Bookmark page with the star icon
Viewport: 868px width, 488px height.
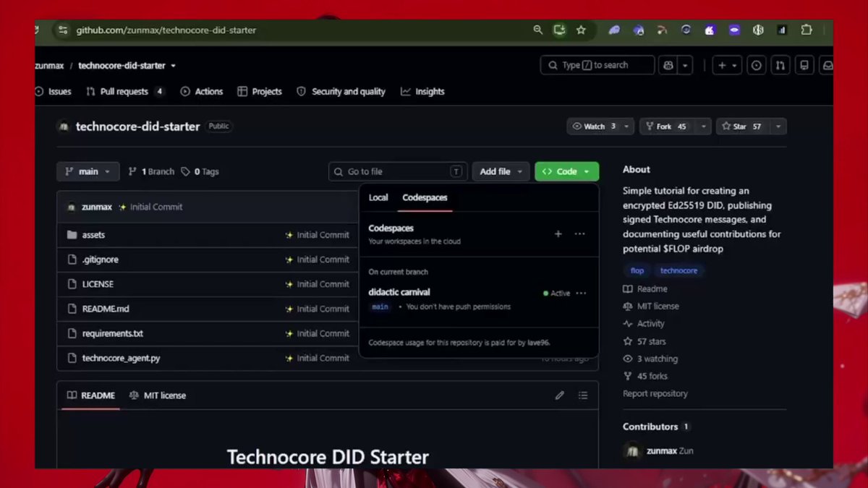point(581,30)
